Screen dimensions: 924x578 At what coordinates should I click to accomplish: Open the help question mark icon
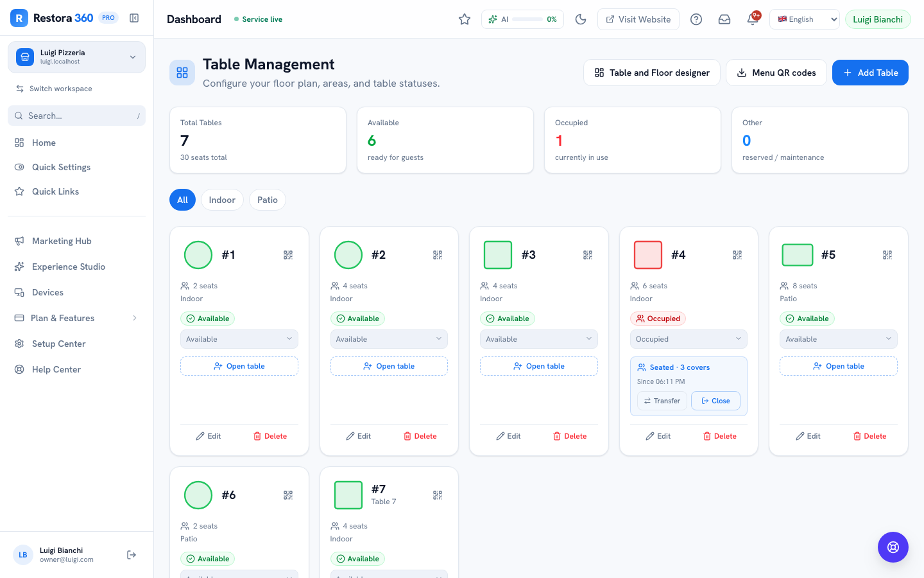[x=696, y=19]
